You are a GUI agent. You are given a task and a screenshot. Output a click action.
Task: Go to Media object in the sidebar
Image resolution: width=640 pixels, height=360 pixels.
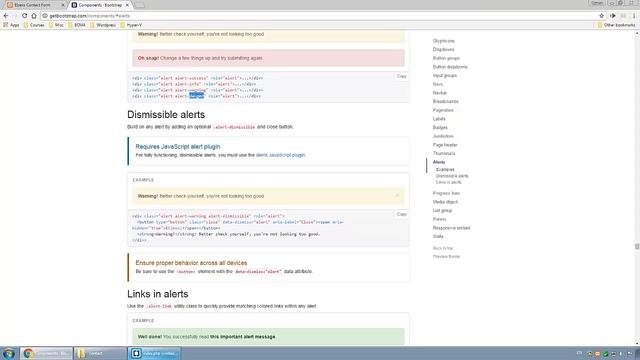445,202
